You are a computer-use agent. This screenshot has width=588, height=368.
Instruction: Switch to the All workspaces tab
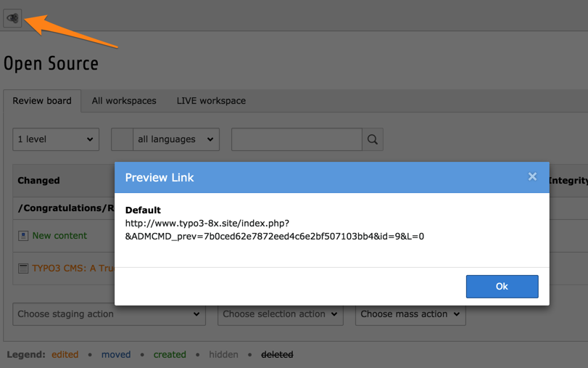click(124, 101)
